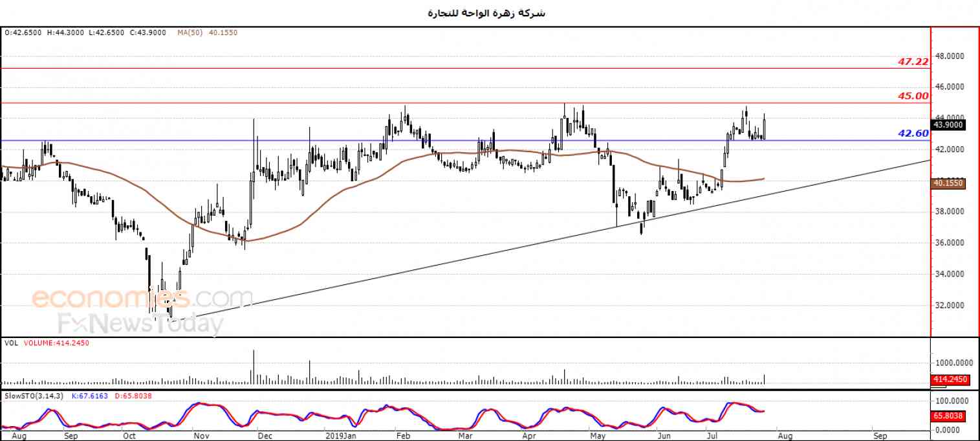Click the SlowSTO(3,14,3) indicator label
980x441 pixels.
pyautogui.click(x=34, y=396)
